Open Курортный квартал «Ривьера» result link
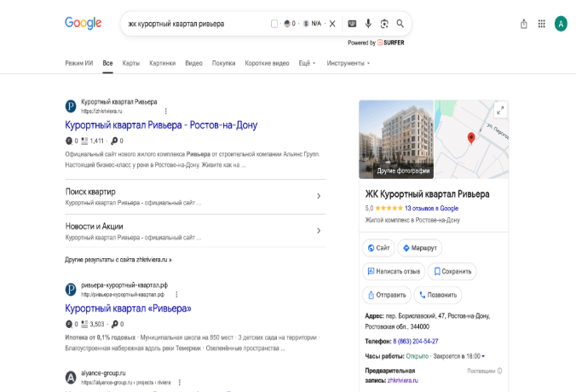 pos(128,308)
